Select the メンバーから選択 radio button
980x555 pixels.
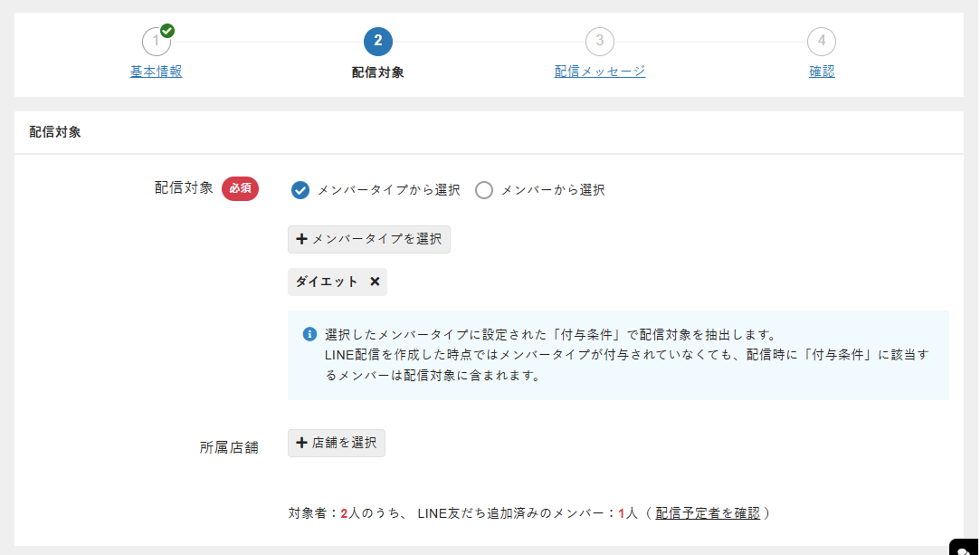[484, 190]
